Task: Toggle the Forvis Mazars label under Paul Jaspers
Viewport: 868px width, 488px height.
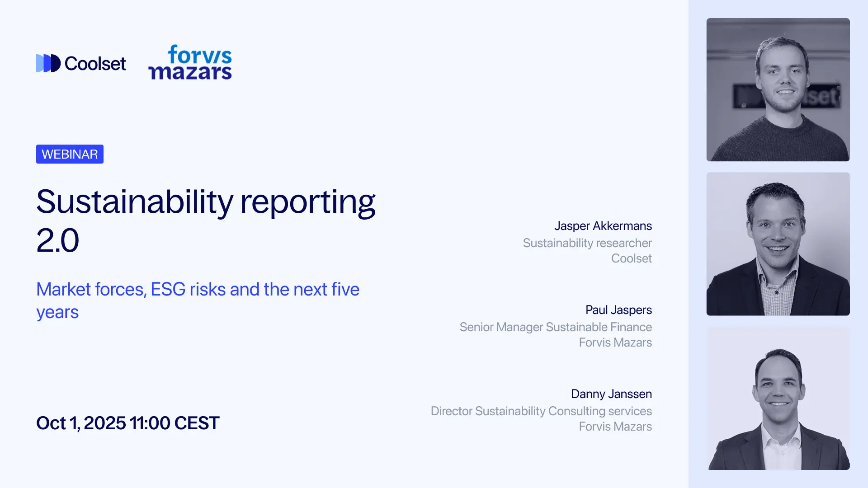Action: pos(615,343)
